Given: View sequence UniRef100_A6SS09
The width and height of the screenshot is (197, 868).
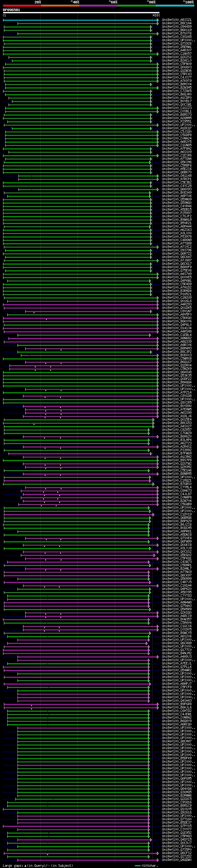Looking at the screenshot, I should click(x=176, y=152).
